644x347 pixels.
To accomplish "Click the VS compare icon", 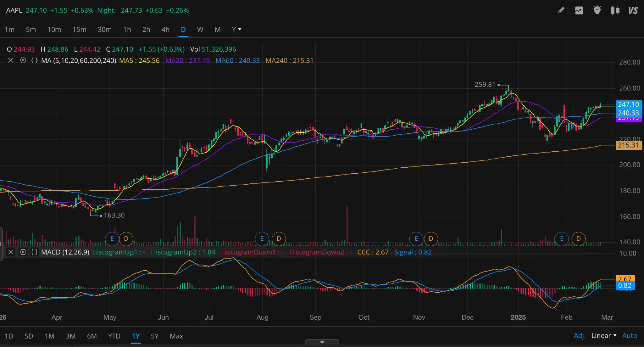I will pos(633,10).
